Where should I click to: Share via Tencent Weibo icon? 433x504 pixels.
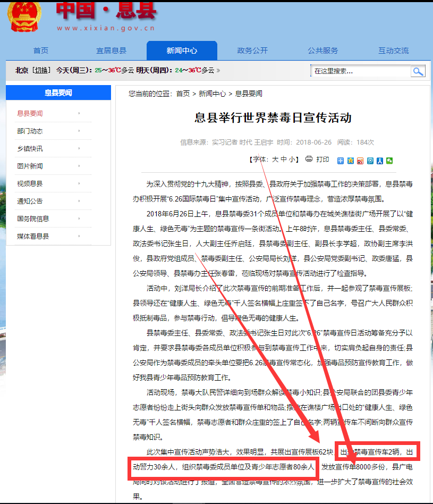pos(370,161)
